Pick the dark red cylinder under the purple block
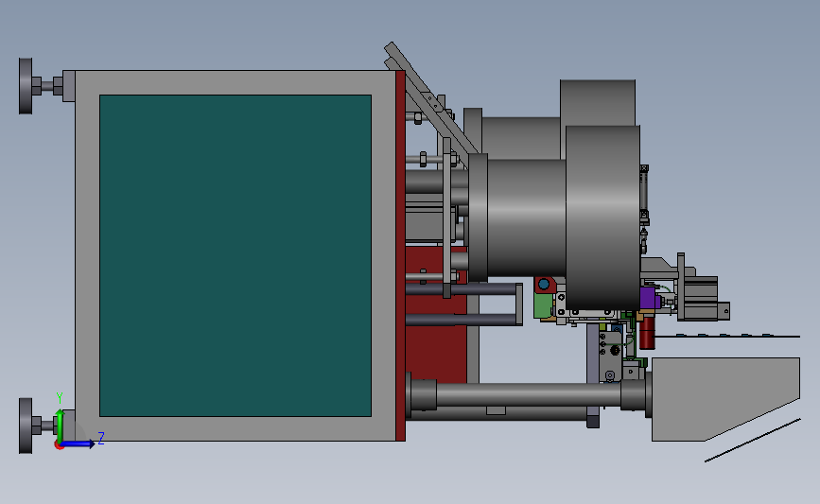The height and width of the screenshot is (504, 820). (648, 333)
